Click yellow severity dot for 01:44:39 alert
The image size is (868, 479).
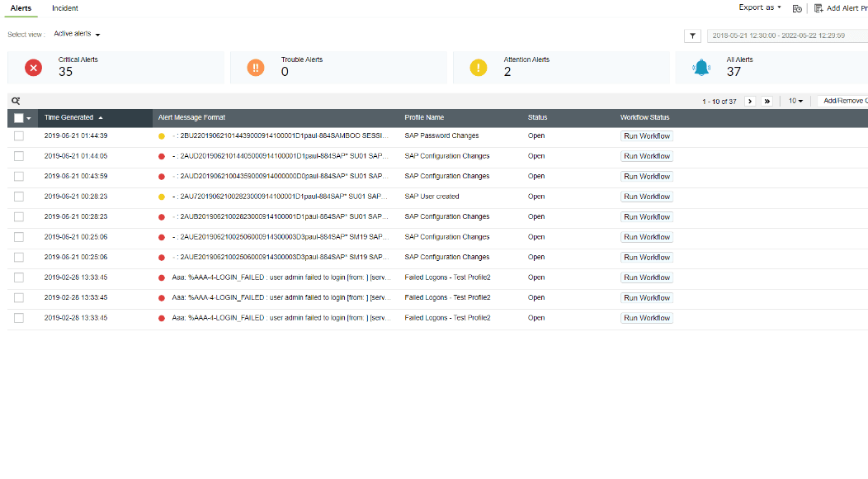pyautogui.click(x=162, y=135)
